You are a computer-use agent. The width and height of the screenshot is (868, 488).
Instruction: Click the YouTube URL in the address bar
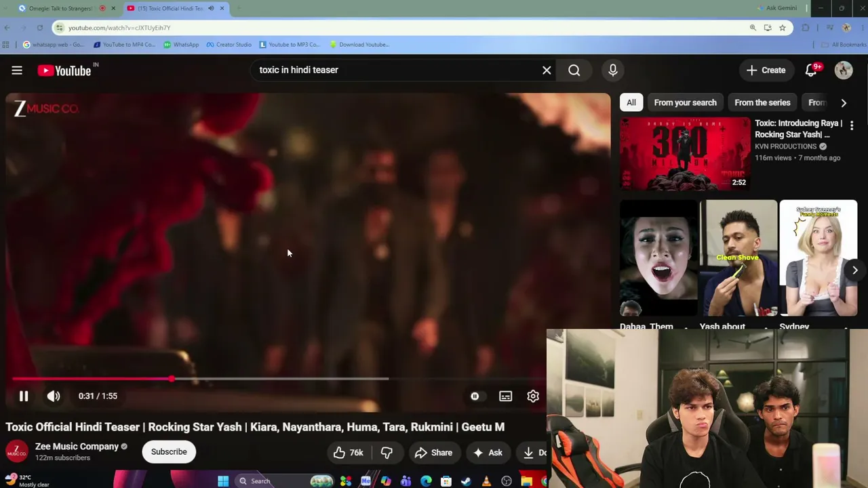click(x=119, y=28)
